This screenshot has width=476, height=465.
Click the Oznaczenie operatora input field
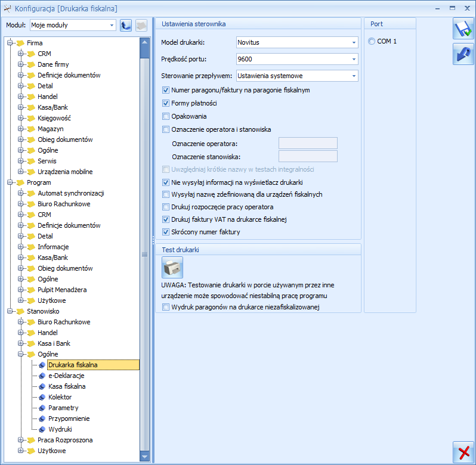[308, 143]
